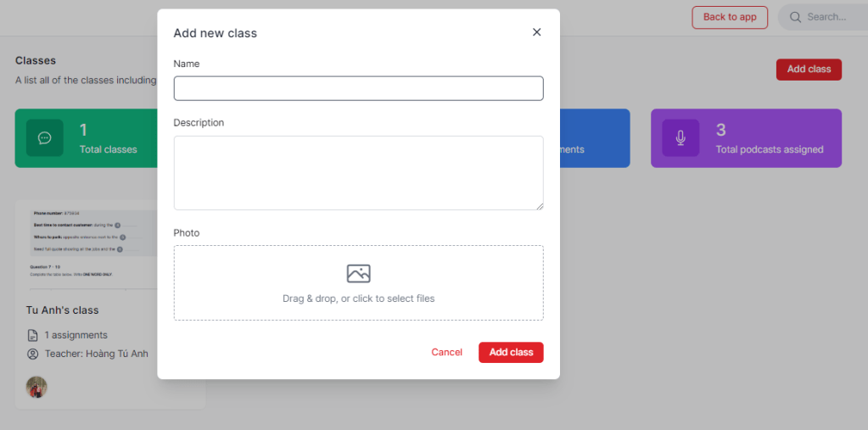
Task: Click the document icon beside 1 assignments
Action: tap(33, 335)
